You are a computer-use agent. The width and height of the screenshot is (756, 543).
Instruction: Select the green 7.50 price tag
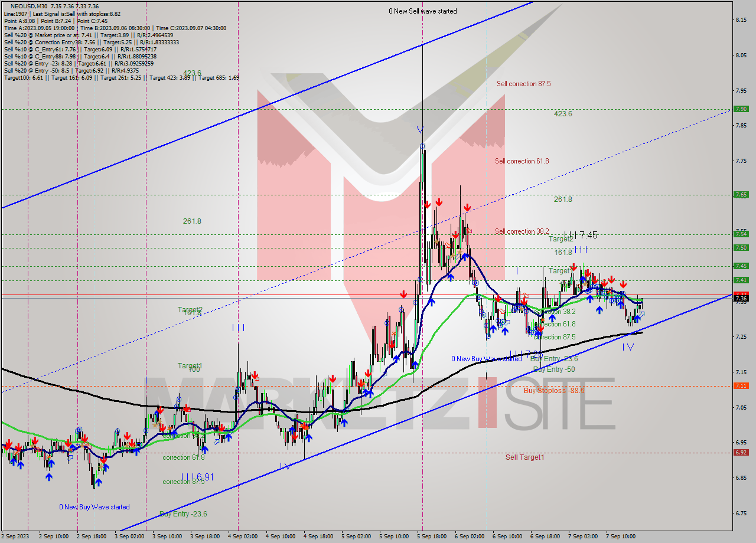pyautogui.click(x=741, y=248)
